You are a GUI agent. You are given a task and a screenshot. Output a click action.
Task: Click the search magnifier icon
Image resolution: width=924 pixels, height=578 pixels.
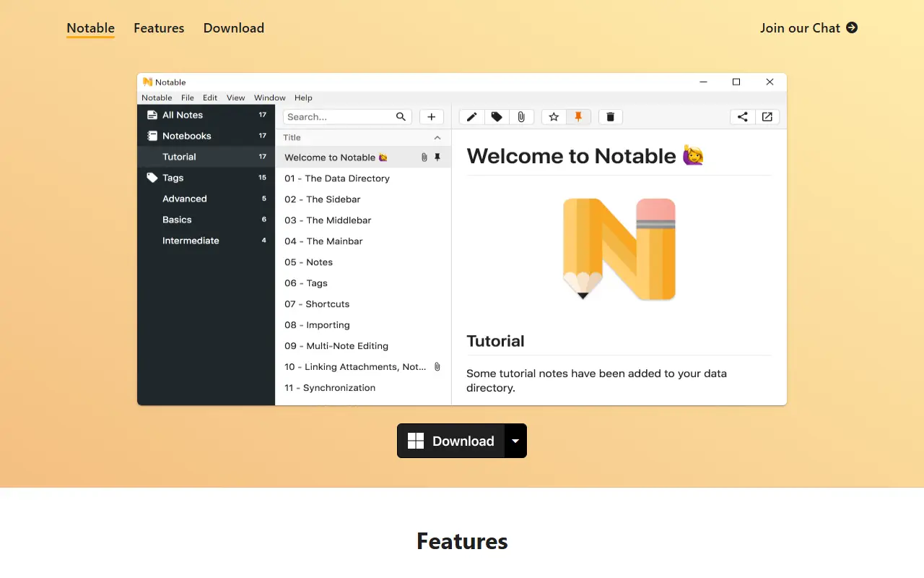(401, 117)
